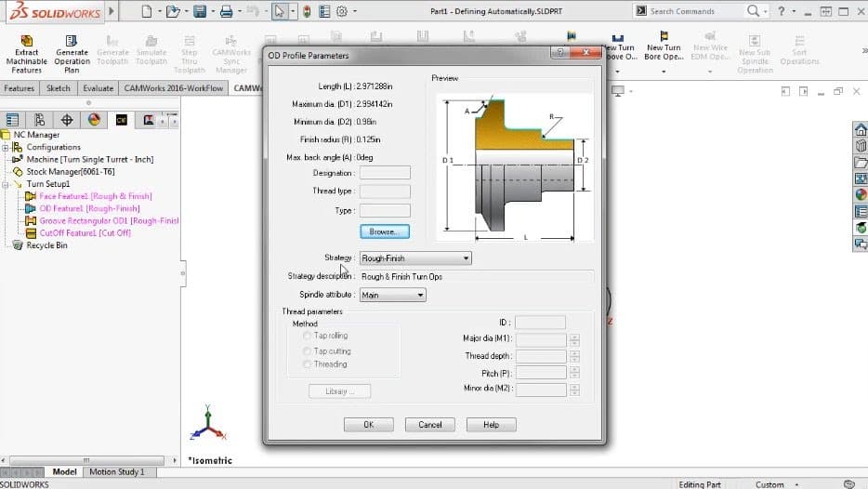The image size is (868, 489).
Task: Click Rebuild traffic light icon
Action: [307, 11]
